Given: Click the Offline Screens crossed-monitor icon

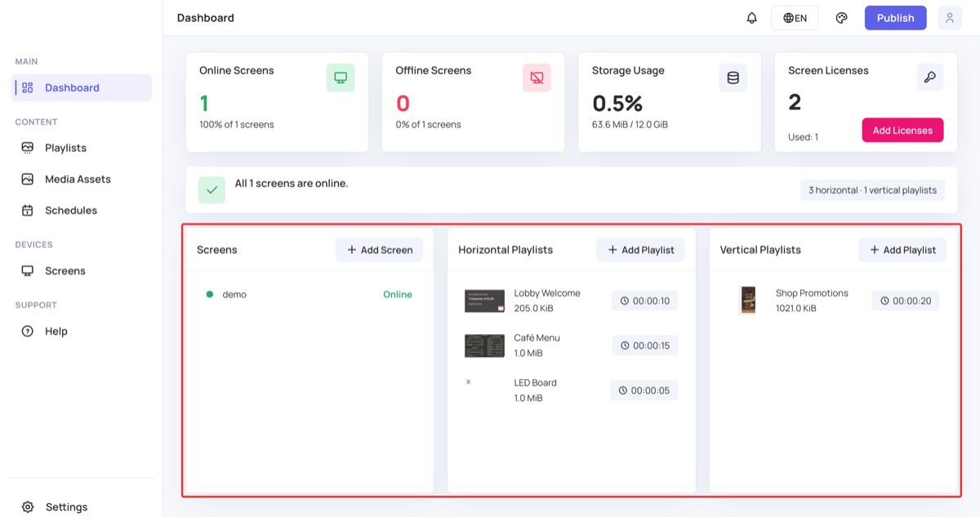Looking at the screenshot, I should pyautogui.click(x=537, y=78).
